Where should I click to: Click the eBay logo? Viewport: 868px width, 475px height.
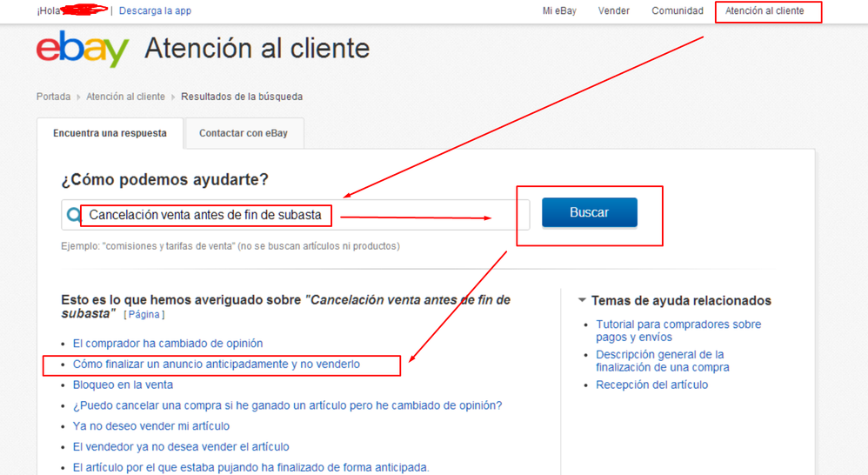point(83,49)
